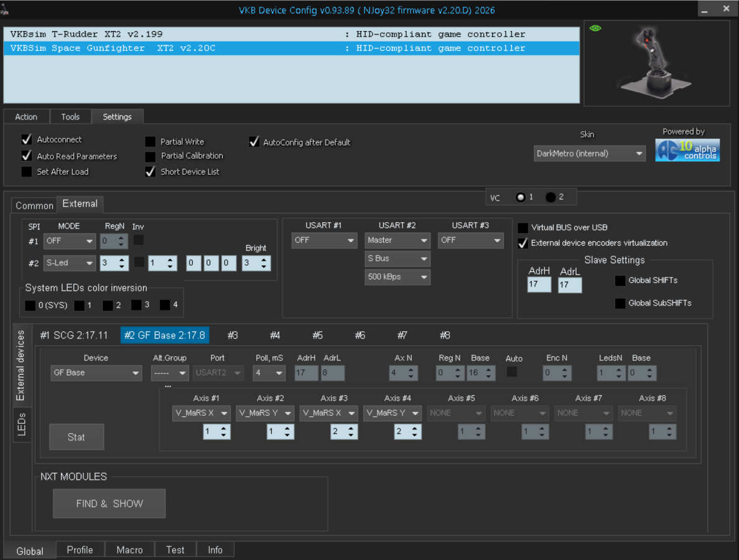Click the joystick device image
This screenshot has height=560, width=739.
click(656, 63)
